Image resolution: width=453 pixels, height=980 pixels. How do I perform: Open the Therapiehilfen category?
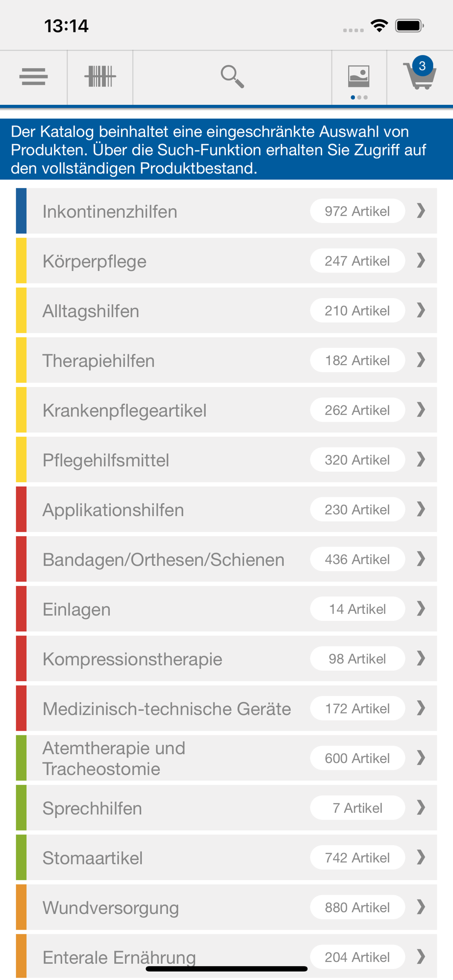pyautogui.click(x=226, y=360)
